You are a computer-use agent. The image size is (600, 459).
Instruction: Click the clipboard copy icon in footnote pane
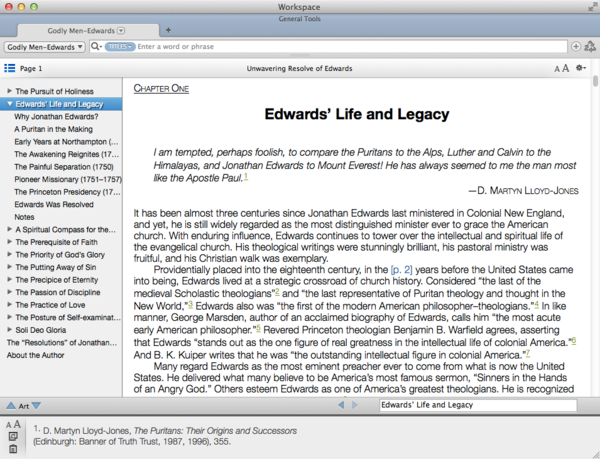tap(13, 449)
